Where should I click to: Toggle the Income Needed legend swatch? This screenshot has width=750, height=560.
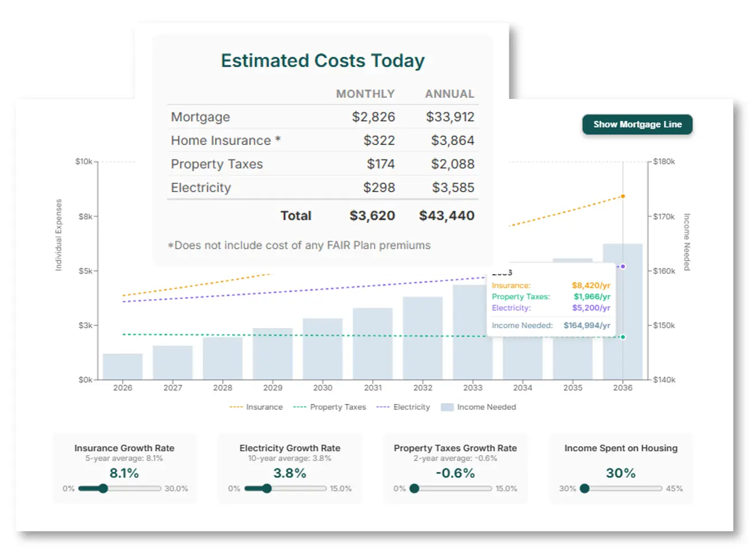447,407
